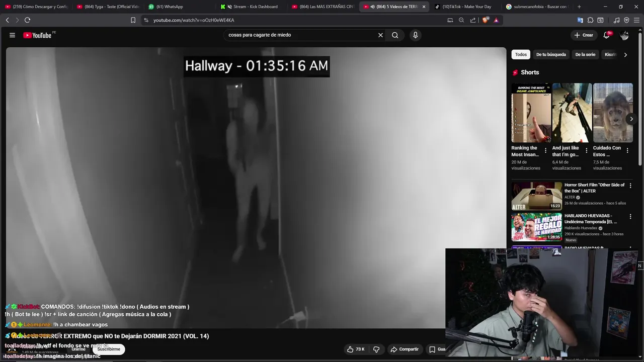Go back in browser history
The image size is (644, 362).
tap(7, 20)
